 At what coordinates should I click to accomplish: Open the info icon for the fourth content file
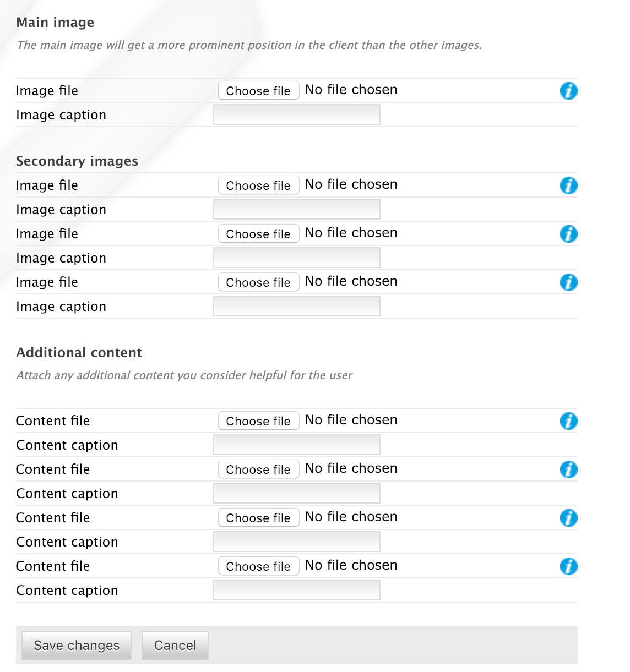coord(568,566)
